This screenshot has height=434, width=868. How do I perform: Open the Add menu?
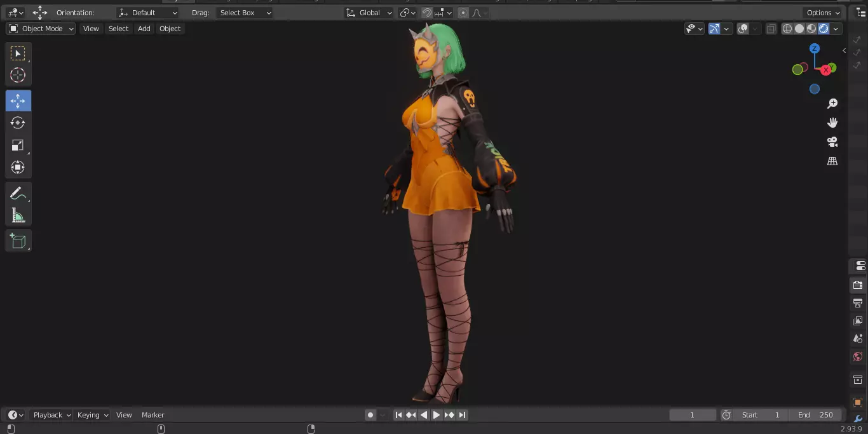tap(144, 29)
